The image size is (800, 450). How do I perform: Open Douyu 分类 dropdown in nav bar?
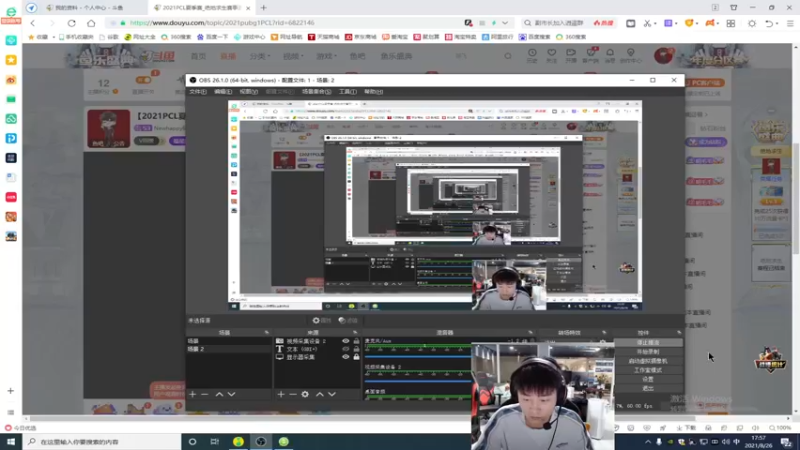(x=259, y=56)
